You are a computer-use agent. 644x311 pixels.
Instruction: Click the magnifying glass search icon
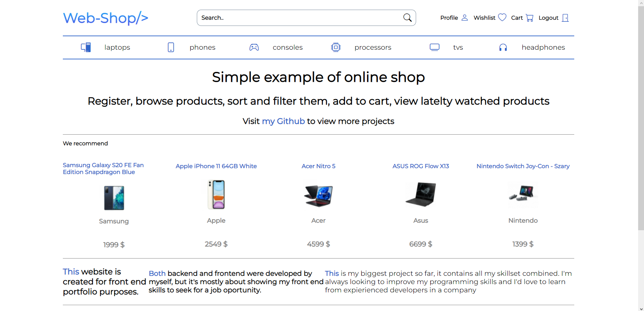click(407, 18)
